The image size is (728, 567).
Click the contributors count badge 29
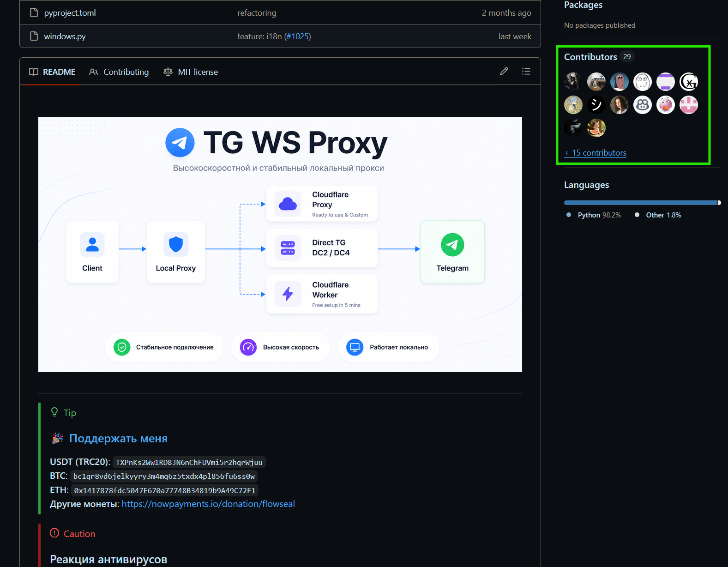[627, 56]
